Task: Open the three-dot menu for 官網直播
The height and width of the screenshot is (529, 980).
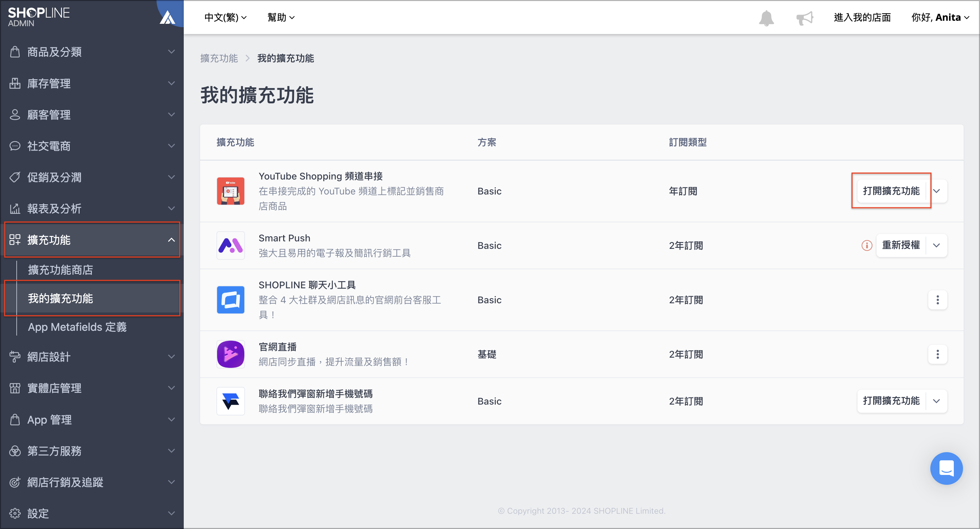Action: (937, 354)
